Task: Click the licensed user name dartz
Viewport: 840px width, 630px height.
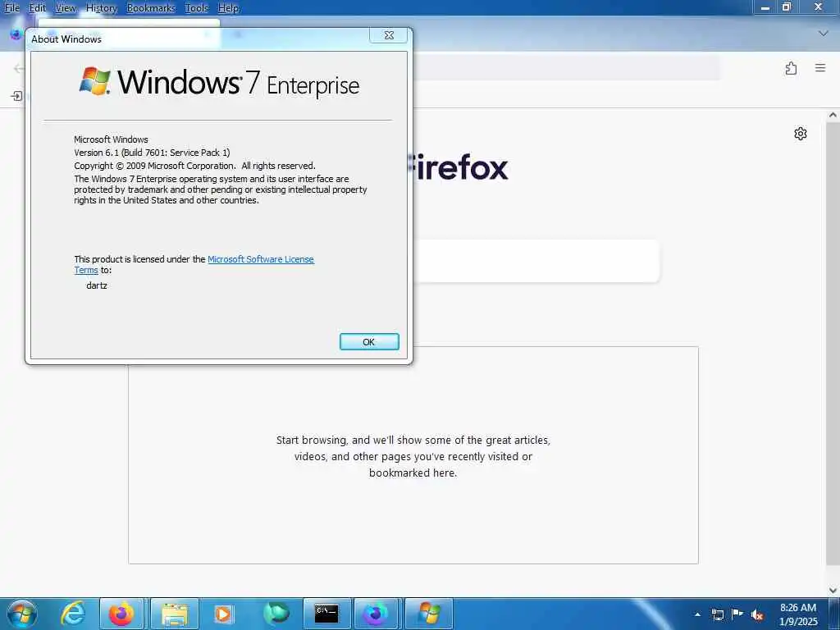Action: (97, 285)
